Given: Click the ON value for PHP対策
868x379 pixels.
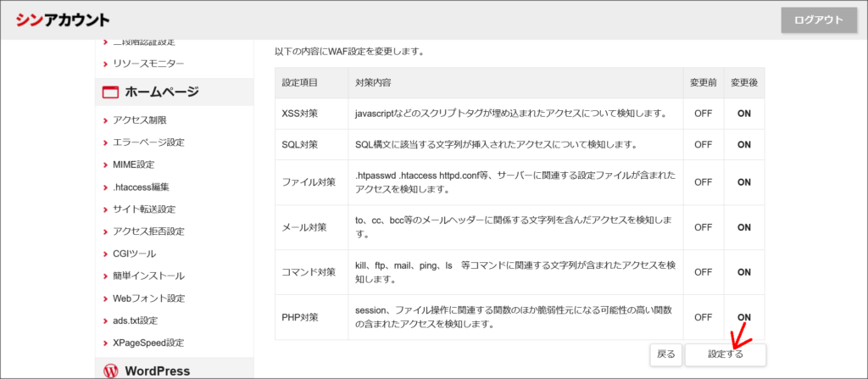Looking at the screenshot, I should [744, 317].
